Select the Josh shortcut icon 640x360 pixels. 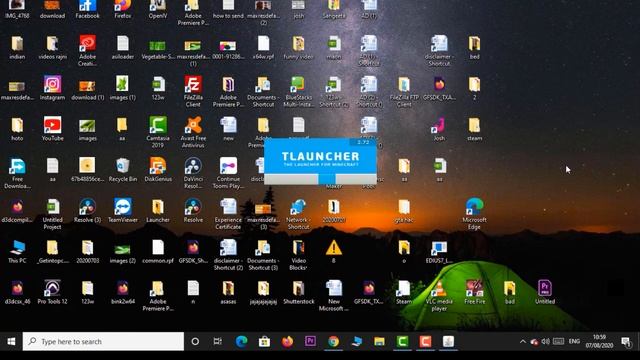[439, 129]
